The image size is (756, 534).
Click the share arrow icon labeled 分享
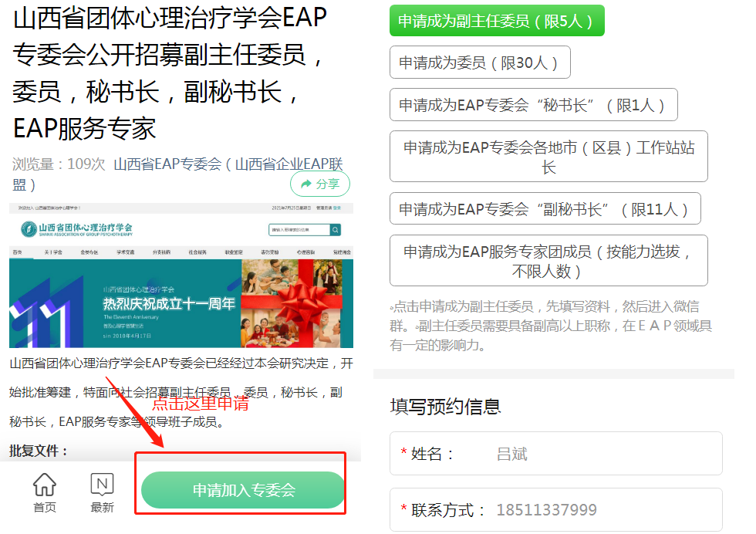(319, 184)
